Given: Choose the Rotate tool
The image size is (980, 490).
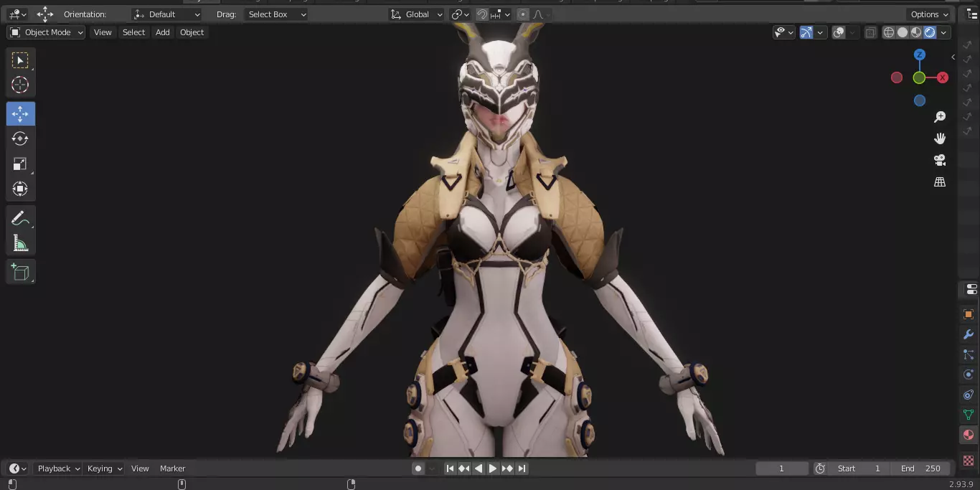Looking at the screenshot, I should [20, 138].
